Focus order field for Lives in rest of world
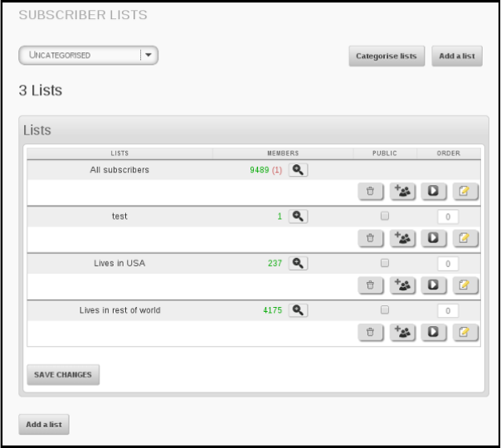This screenshot has height=448, width=501. (448, 310)
